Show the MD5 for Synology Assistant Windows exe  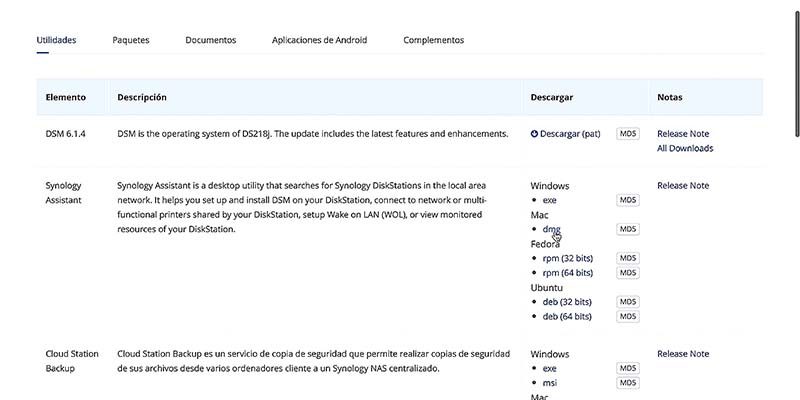pos(628,200)
